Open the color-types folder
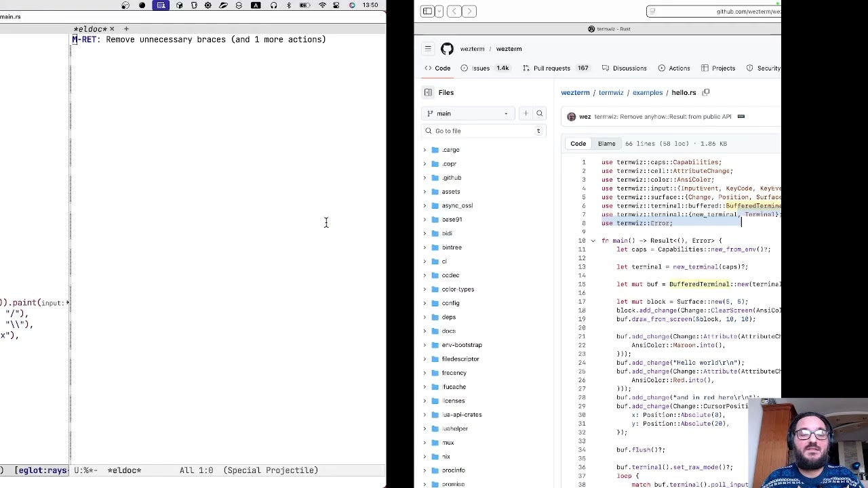The width and height of the screenshot is (868, 488). 458,289
